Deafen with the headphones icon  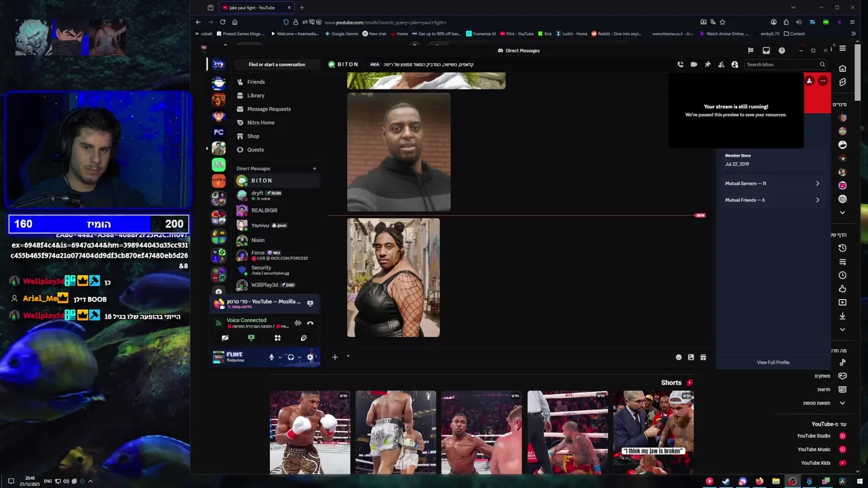click(291, 357)
